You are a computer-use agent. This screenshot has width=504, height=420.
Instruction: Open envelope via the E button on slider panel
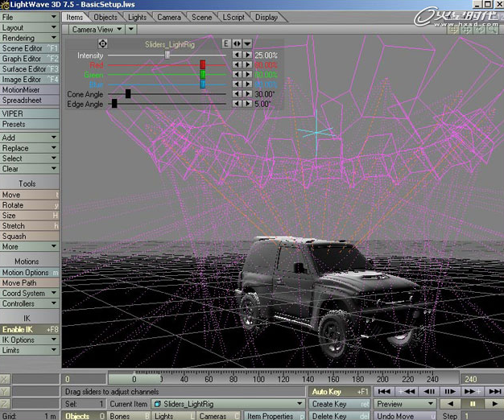226,43
